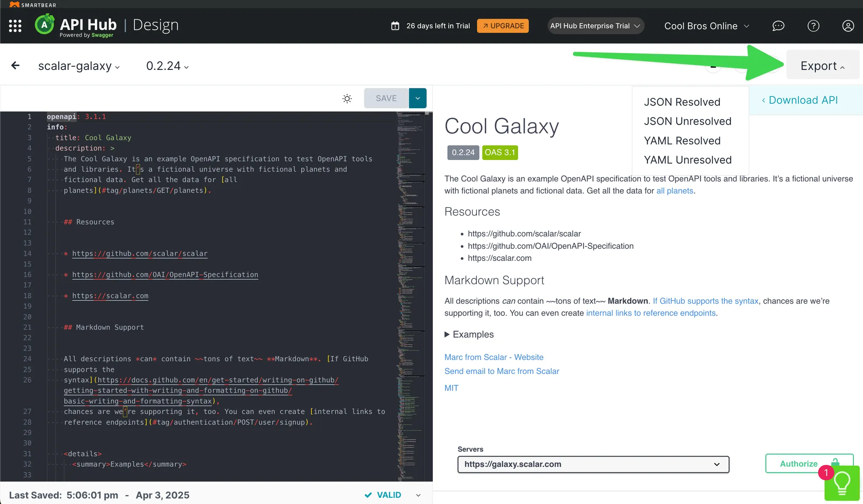
Task: Click the trial calendar icon
Action: point(395,26)
